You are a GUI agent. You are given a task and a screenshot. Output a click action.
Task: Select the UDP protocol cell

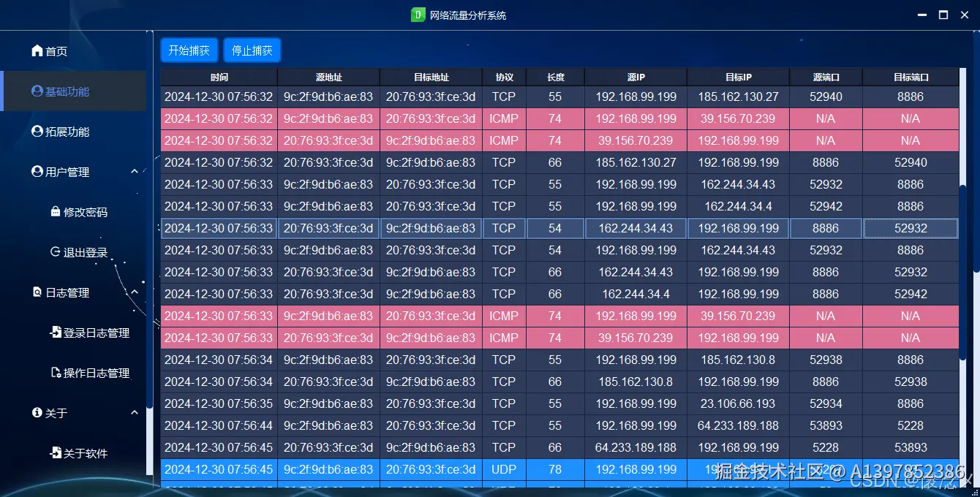(504, 469)
